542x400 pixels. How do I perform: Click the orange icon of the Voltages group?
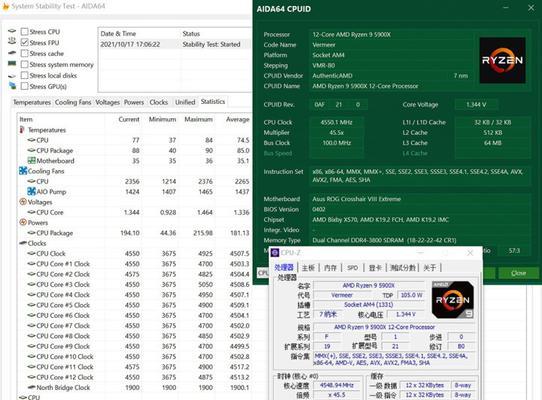23,202
